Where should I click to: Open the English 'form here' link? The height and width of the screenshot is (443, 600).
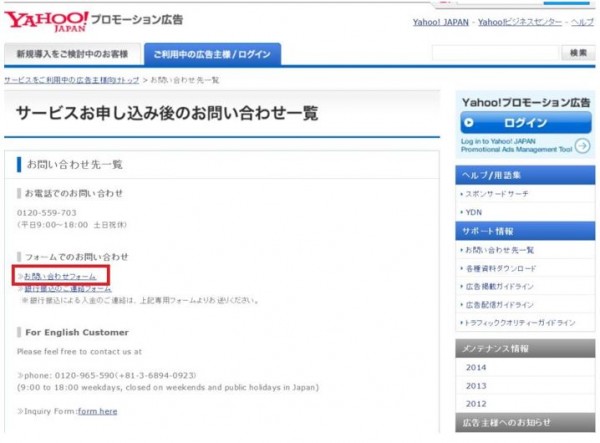click(97, 411)
